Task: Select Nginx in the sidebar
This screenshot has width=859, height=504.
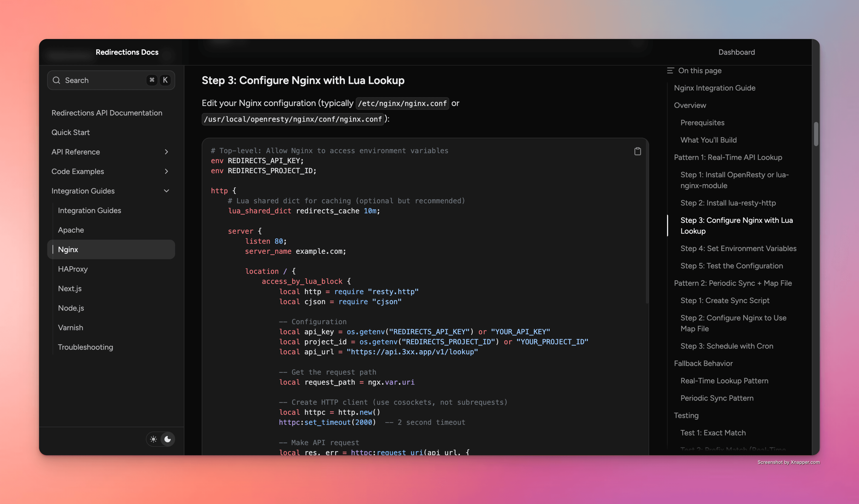Action: (68, 249)
